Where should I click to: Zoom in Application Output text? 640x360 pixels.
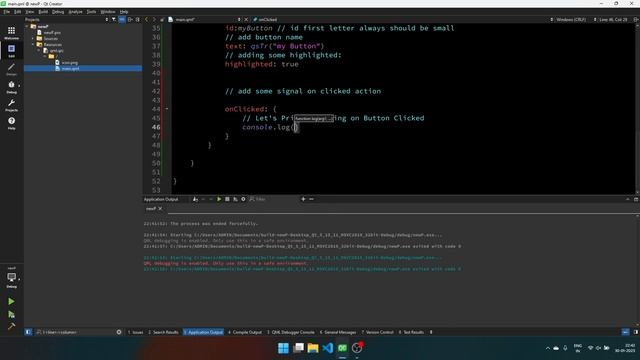pos(303,199)
